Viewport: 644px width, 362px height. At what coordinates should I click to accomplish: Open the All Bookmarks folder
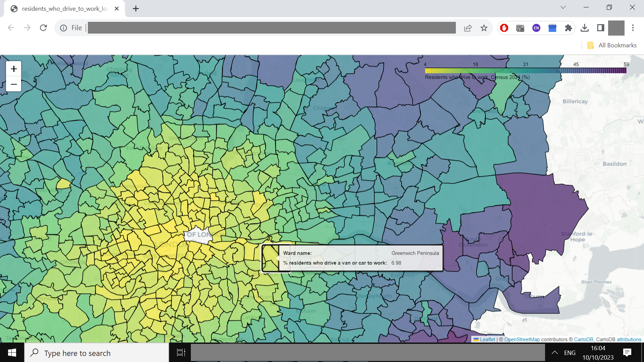pyautogui.click(x=612, y=45)
